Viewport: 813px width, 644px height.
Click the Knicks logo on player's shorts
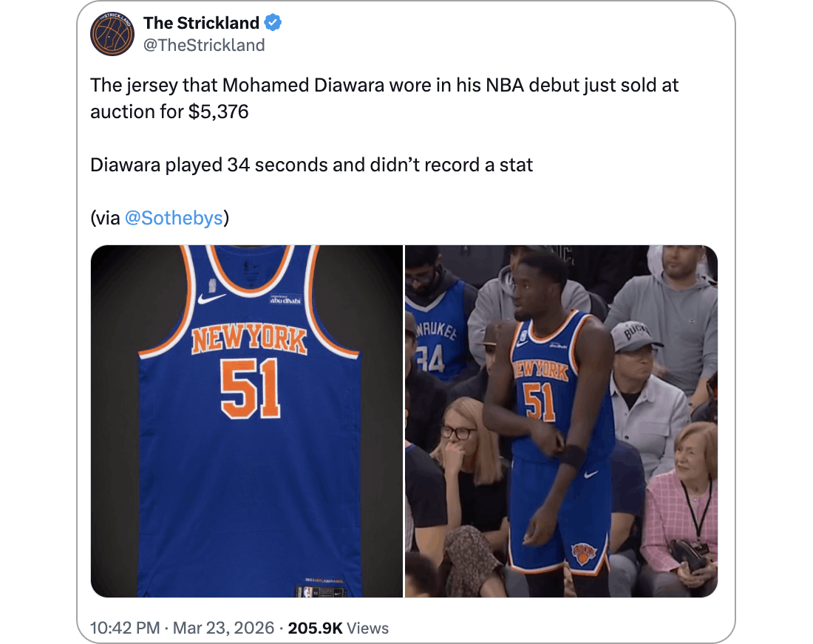pyautogui.click(x=584, y=554)
